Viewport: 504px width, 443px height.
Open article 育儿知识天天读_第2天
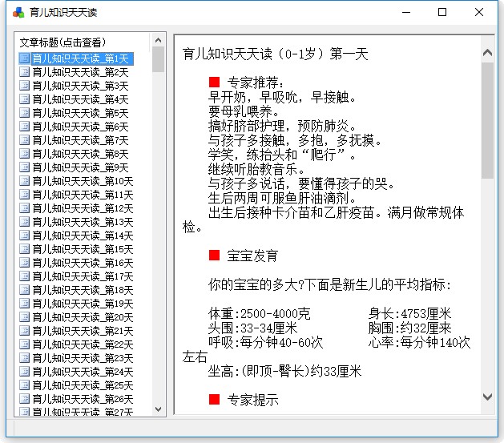(80, 72)
